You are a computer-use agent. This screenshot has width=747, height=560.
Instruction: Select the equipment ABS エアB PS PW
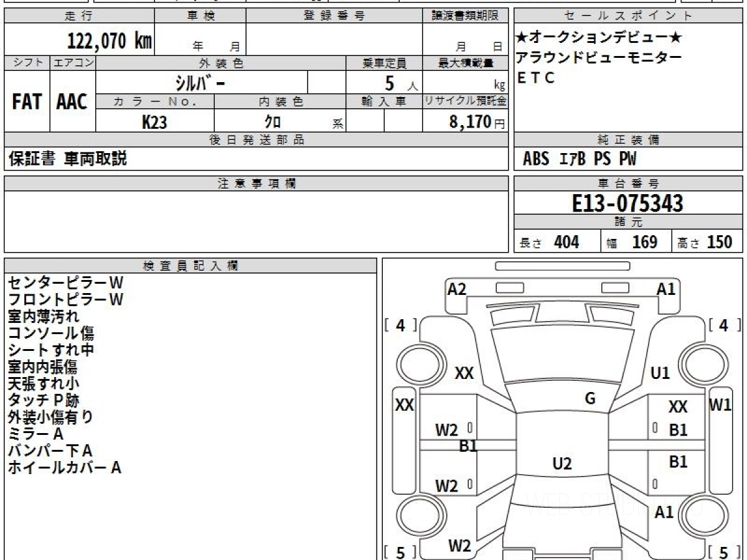[x=580, y=159]
